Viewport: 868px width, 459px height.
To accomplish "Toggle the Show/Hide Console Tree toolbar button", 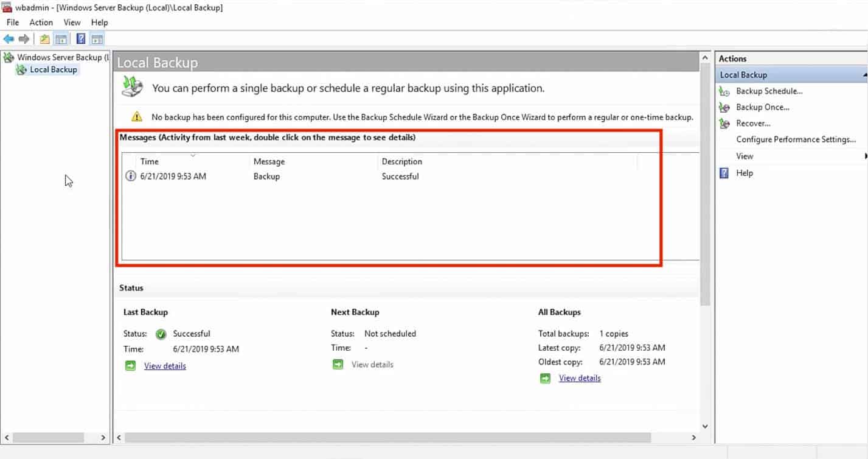I will pyautogui.click(x=61, y=38).
